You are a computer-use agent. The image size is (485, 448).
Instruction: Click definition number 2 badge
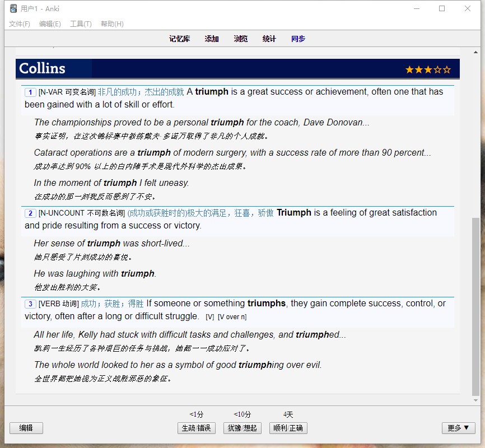(30, 213)
